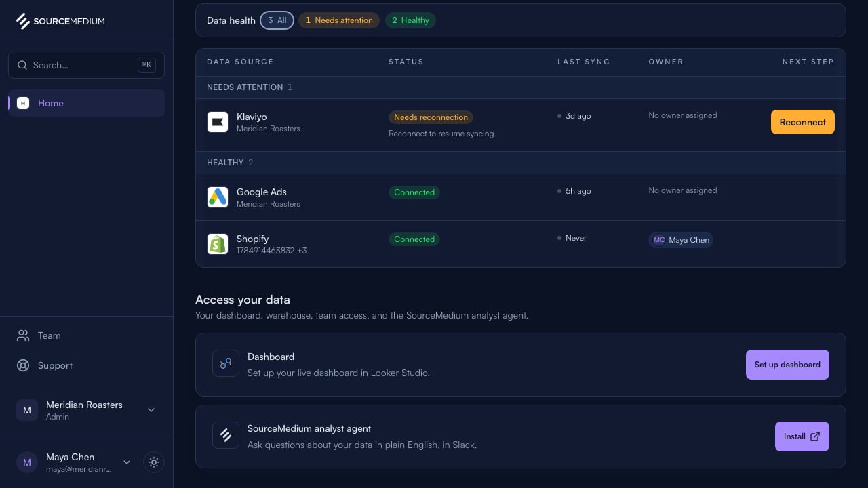Click the search input field
Image resolution: width=868 pixels, height=488 pixels.
[86, 65]
